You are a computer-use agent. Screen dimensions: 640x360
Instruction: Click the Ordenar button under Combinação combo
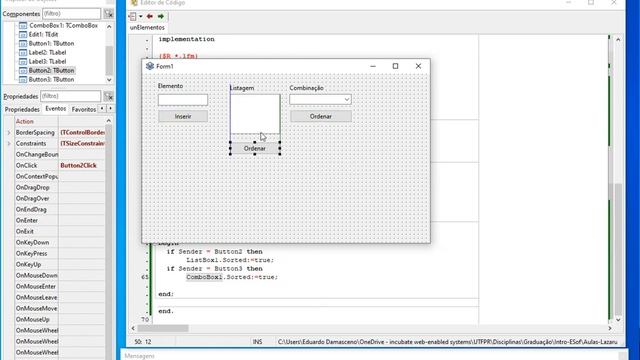tap(320, 116)
